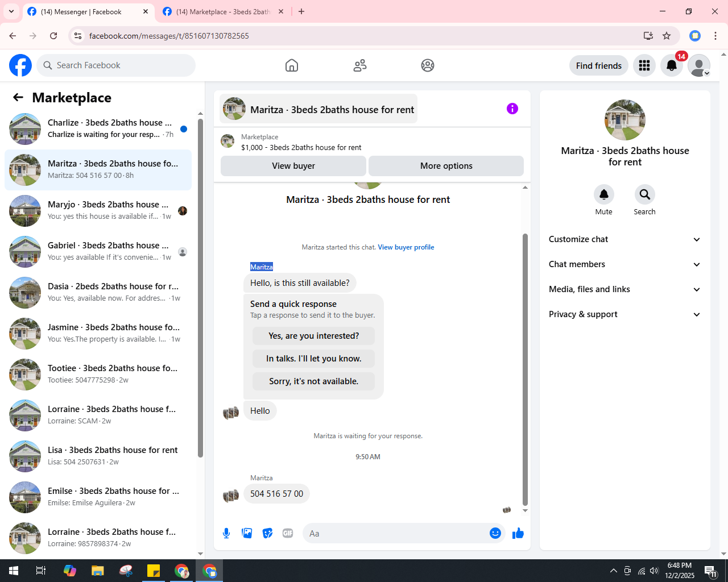Open Gabriel conversation in the list
This screenshot has height=582, width=728.
(x=98, y=252)
